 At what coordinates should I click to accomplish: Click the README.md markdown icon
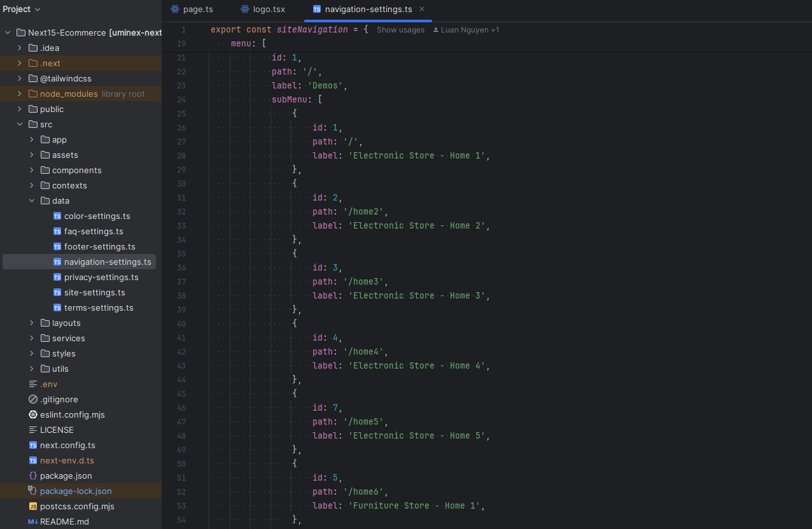(x=33, y=521)
